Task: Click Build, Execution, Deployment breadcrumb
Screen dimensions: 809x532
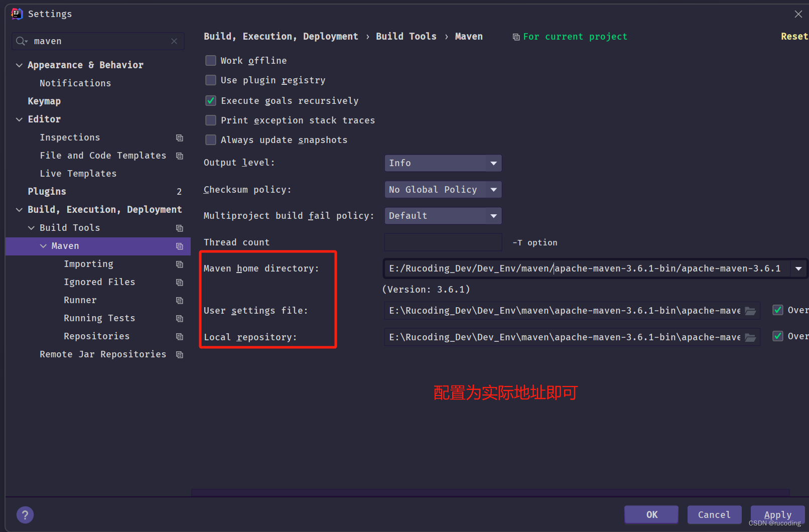Action: pos(281,37)
